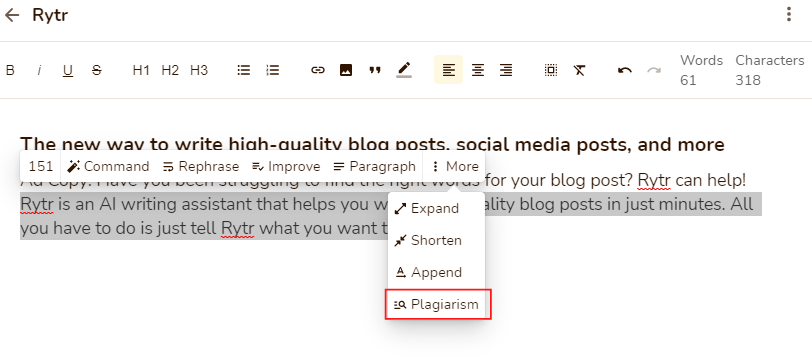This screenshot has width=812, height=362.
Task: Set Heading 1 style
Action: (141, 70)
